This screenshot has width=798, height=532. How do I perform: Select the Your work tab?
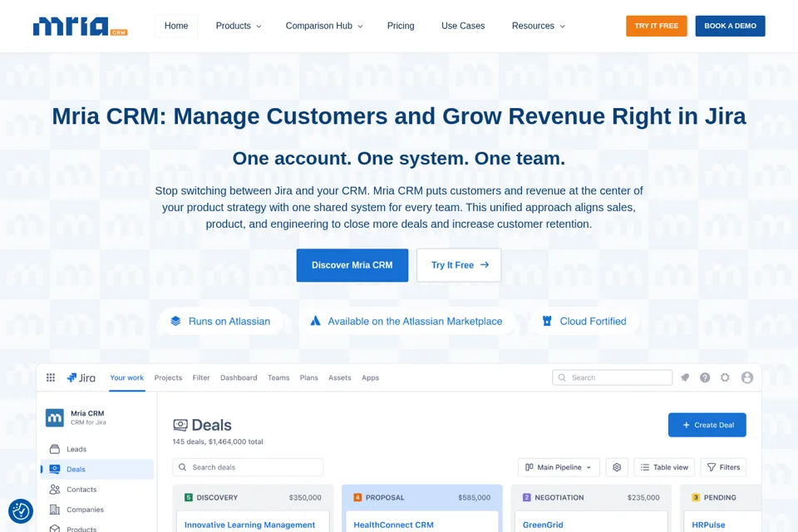coord(126,377)
